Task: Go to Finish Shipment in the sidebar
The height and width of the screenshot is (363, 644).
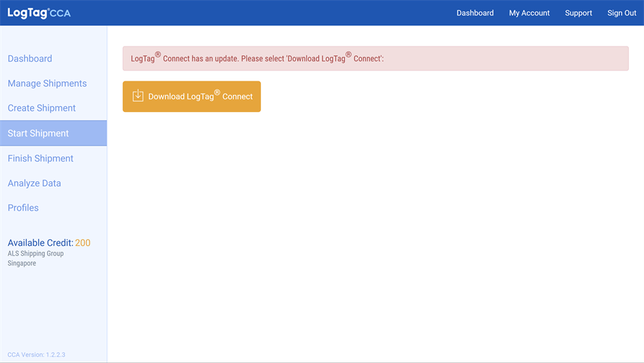Action: 40,159
